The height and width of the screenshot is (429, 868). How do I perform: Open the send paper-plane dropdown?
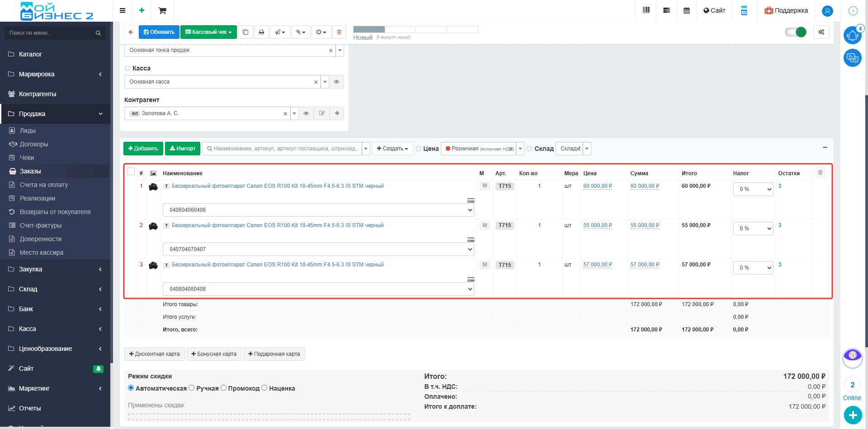click(280, 32)
